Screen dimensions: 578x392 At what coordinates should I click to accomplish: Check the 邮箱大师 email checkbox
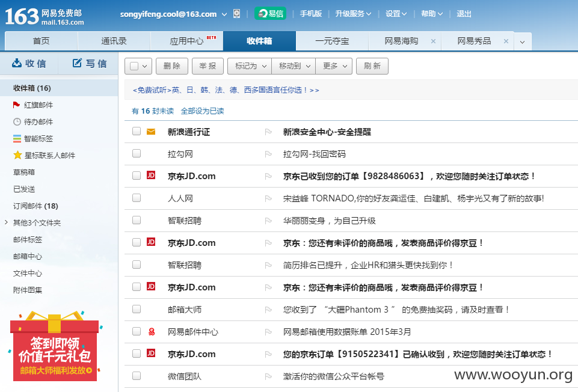137,309
